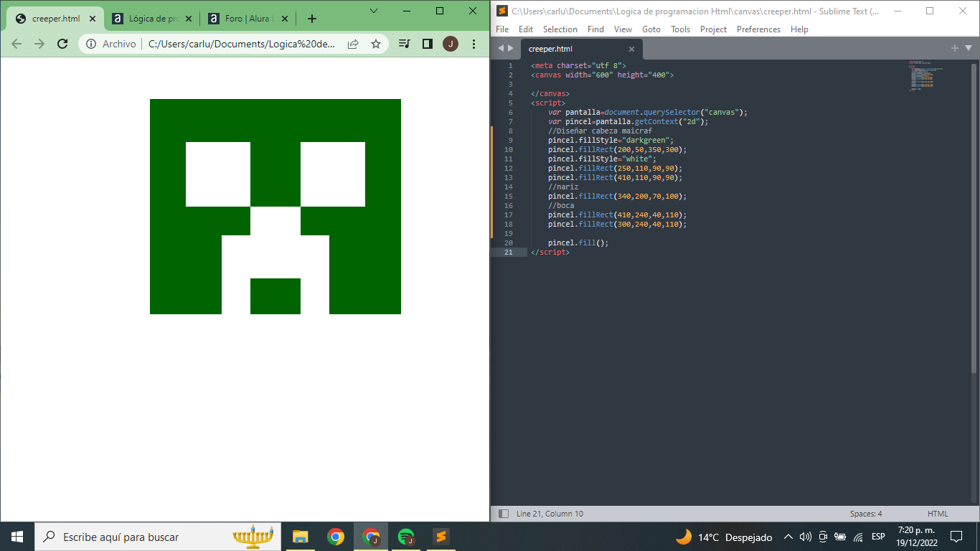Add new tab with plus in Sublime
Image resolution: width=980 pixels, height=551 pixels.
point(954,48)
